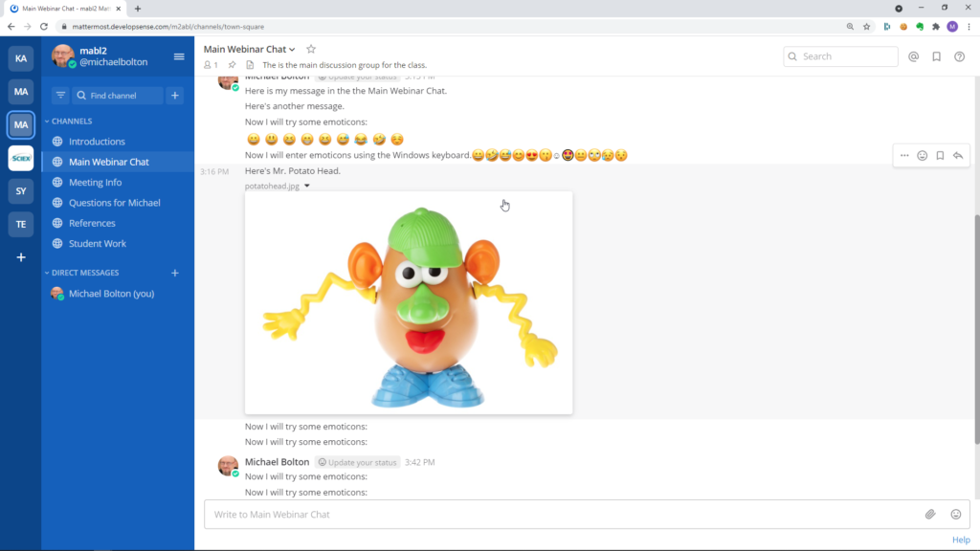Attach a file with the paperclip icon
The width and height of the screenshot is (980, 551).
point(930,514)
